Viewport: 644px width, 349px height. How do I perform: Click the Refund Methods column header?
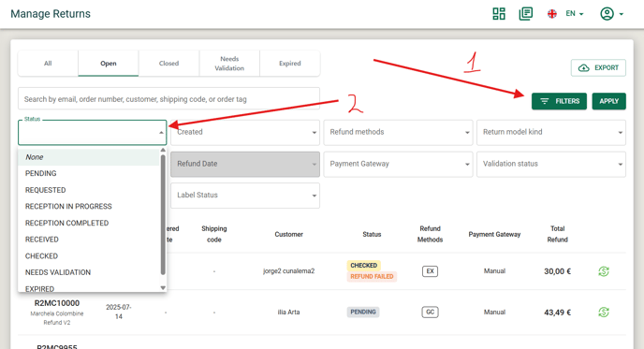coord(430,234)
